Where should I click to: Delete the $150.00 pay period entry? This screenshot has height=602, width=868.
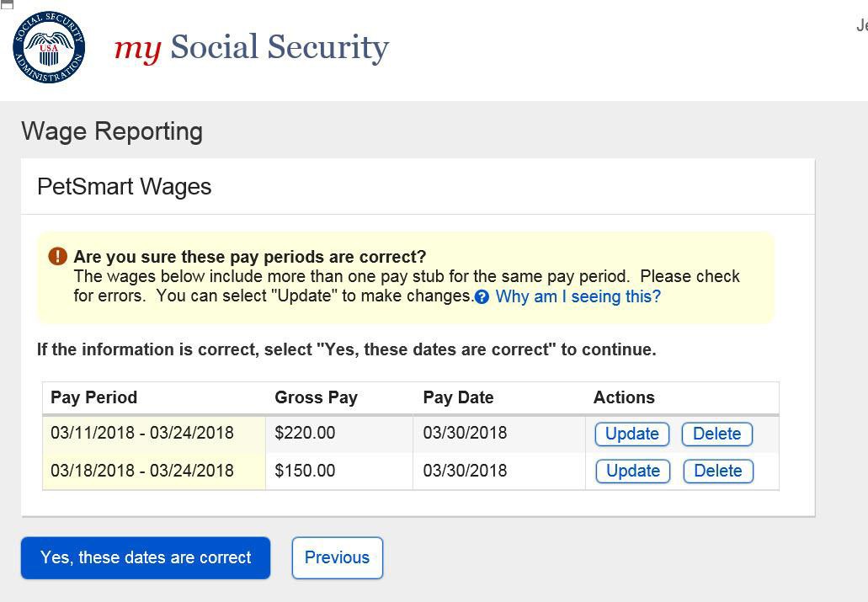point(717,471)
